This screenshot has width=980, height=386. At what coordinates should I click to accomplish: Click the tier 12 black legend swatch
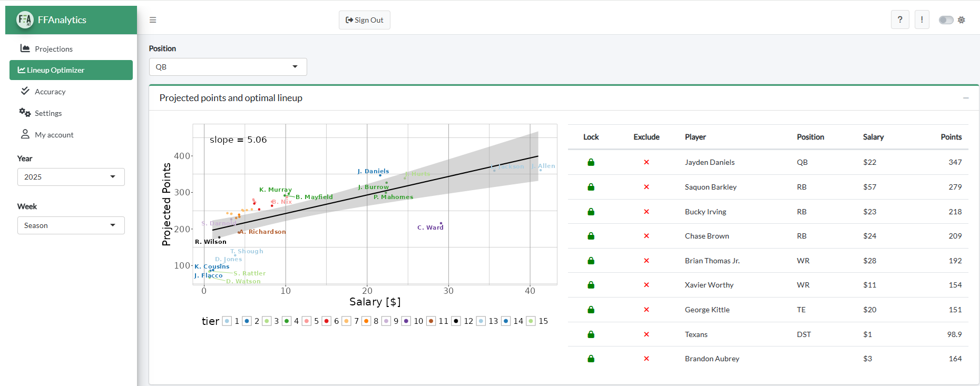[456, 321]
